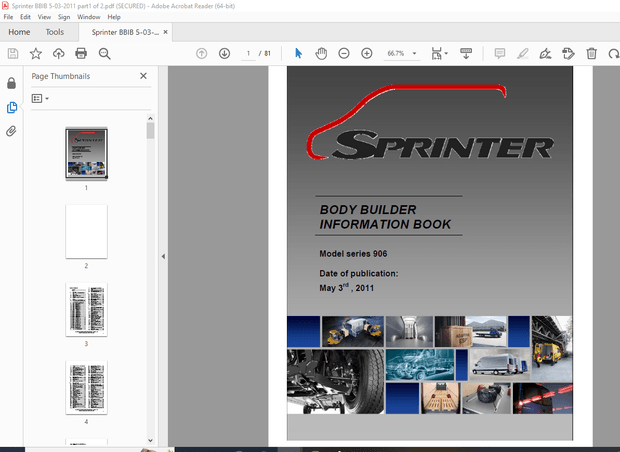The image size is (620, 452).
Task: Open thumbnail options menu dropdown
Action: point(40,98)
